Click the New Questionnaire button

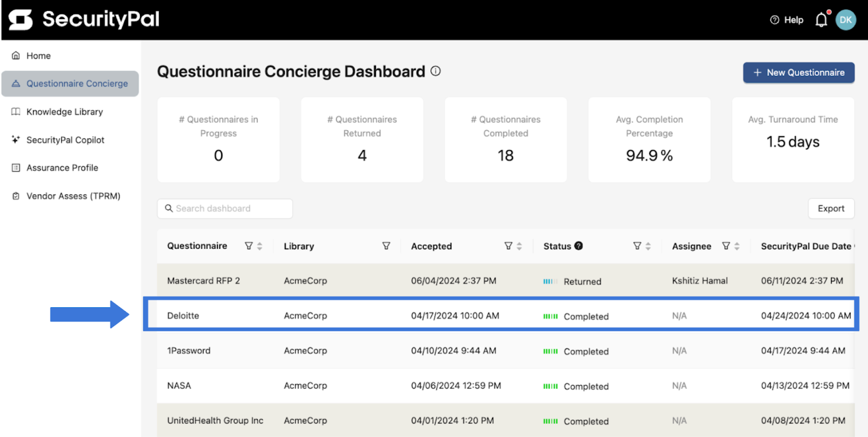(x=799, y=73)
